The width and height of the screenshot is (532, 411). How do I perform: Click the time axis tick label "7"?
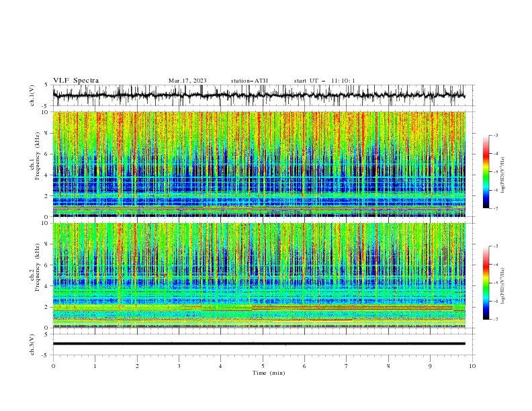click(347, 366)
